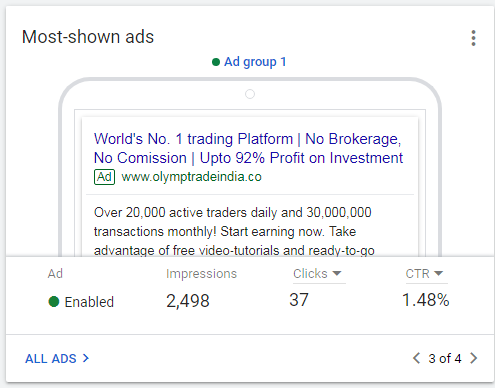This screenshot has height=388, width=495.
Task: Click the Impressions column label
Action: click(201, 274)
